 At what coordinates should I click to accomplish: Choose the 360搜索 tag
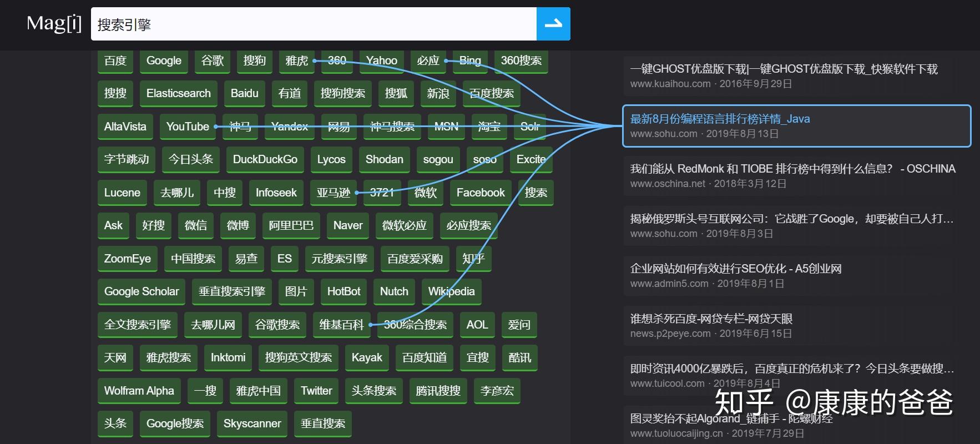click(521, 61)
